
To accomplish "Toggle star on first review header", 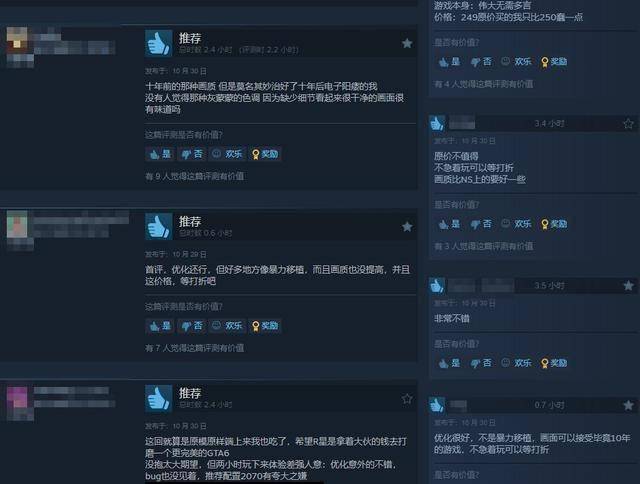I will (x=407, y=43).
